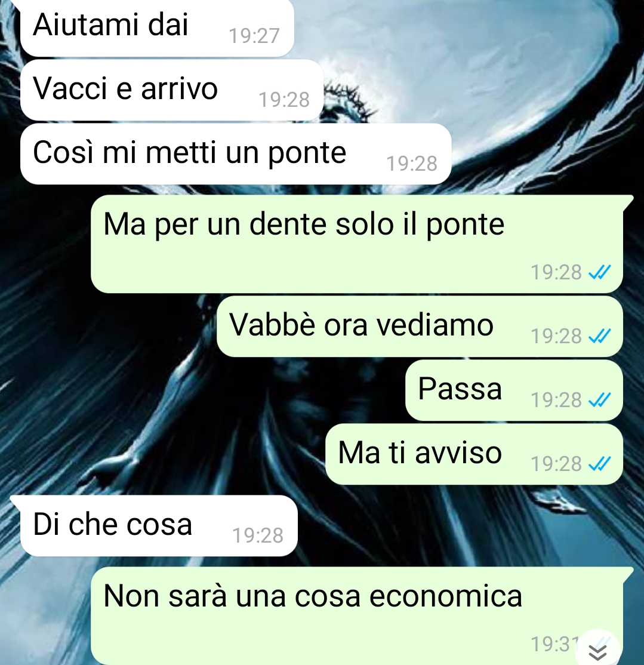Tap the blue read ticks on "Passa"
644x665 pixels.
pyautogui.click(x=599, y=399)
